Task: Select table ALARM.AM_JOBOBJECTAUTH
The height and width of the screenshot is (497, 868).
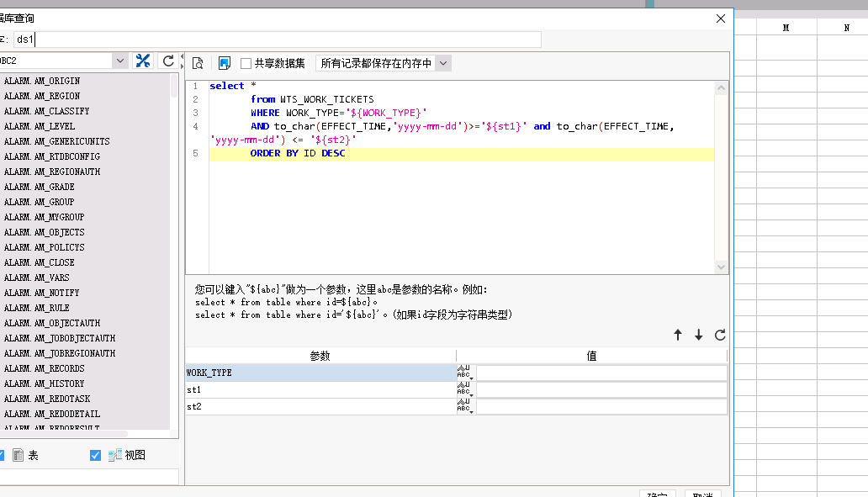Action: (x=60, y=338)
